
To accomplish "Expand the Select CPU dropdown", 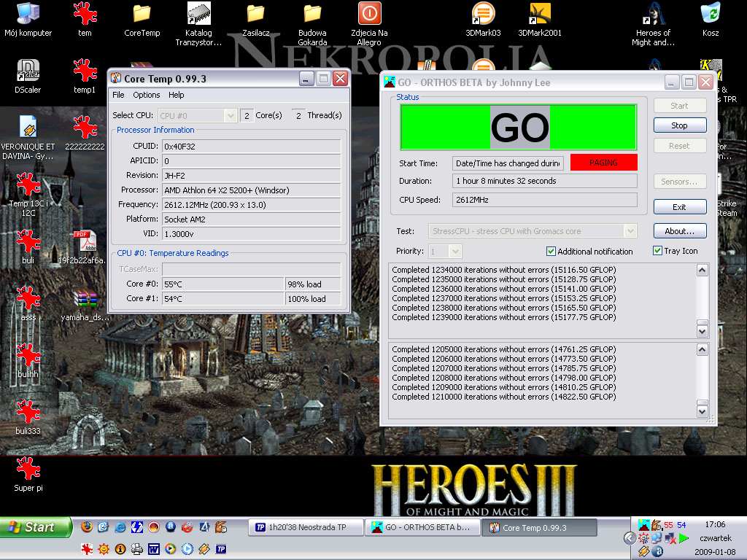I will [231, 115].
